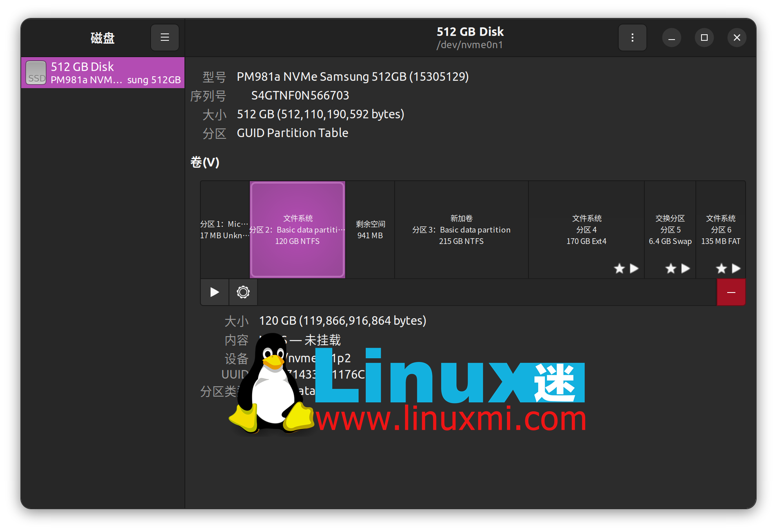The height and width of the screenshot is (532, 777).
Task: Mount the selected partition with play button
Action: 215,292
